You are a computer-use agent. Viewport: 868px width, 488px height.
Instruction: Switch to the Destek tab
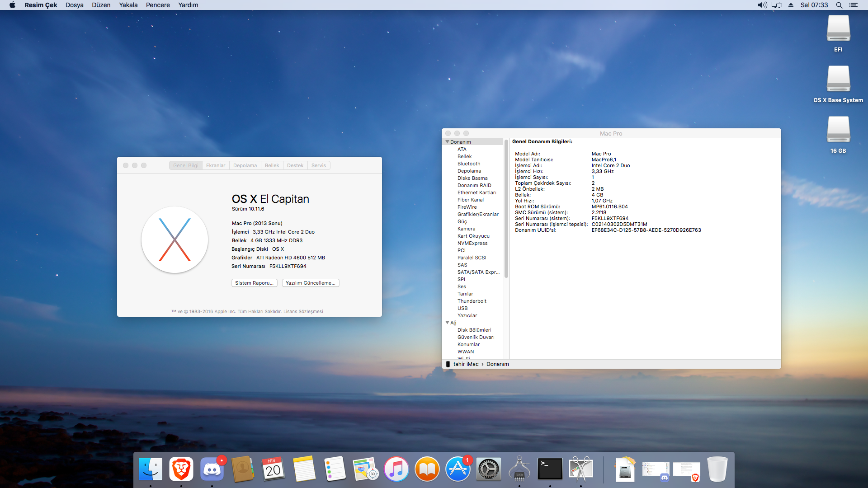pos(295,165)
